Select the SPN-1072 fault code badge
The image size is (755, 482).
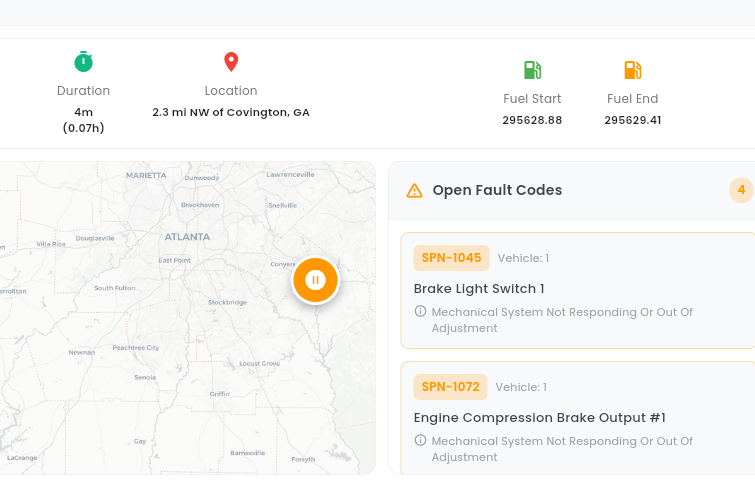click(450, 387)
